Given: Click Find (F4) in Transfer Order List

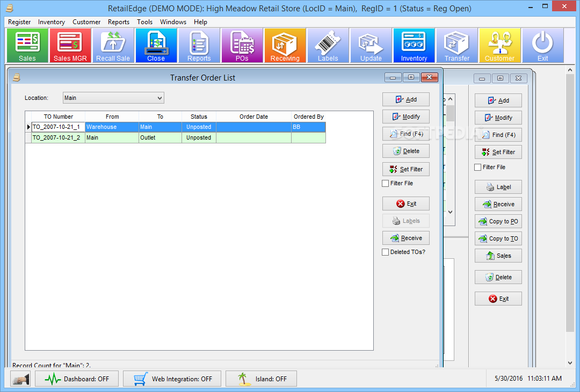Looking at the screenshot, I should [x=406, y=134].
